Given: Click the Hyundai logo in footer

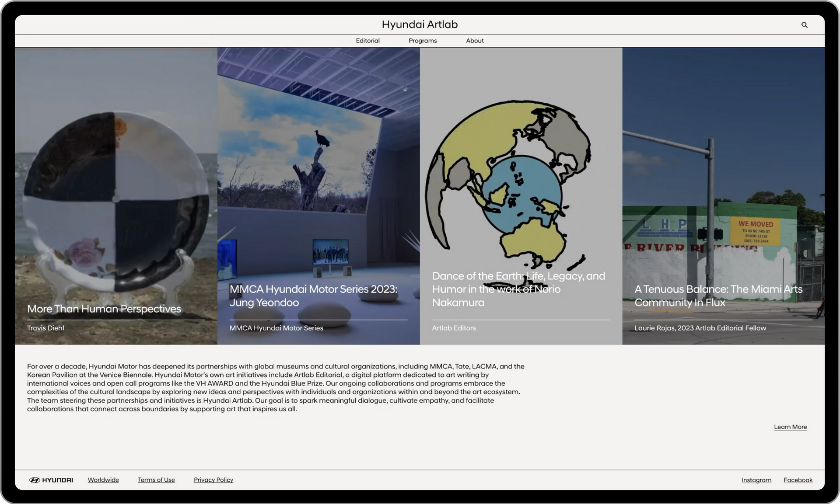Looking at the screenshot, I should coord(51,480).
